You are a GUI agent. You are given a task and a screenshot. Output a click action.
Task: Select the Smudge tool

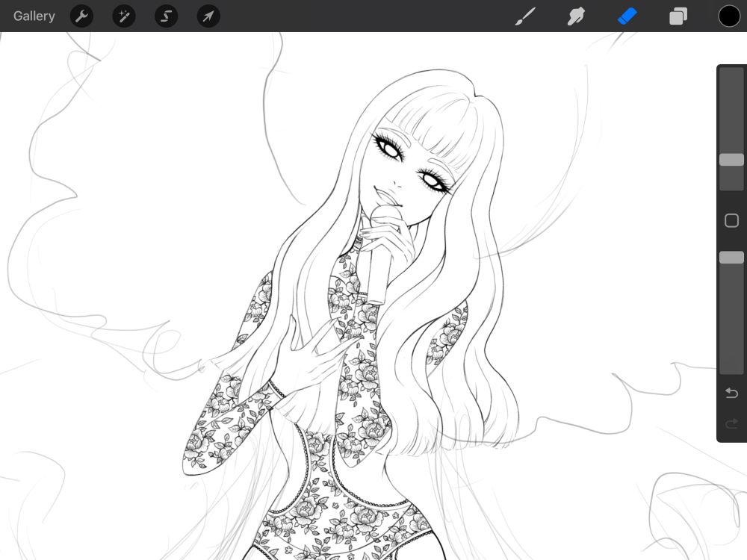point(576,16)
